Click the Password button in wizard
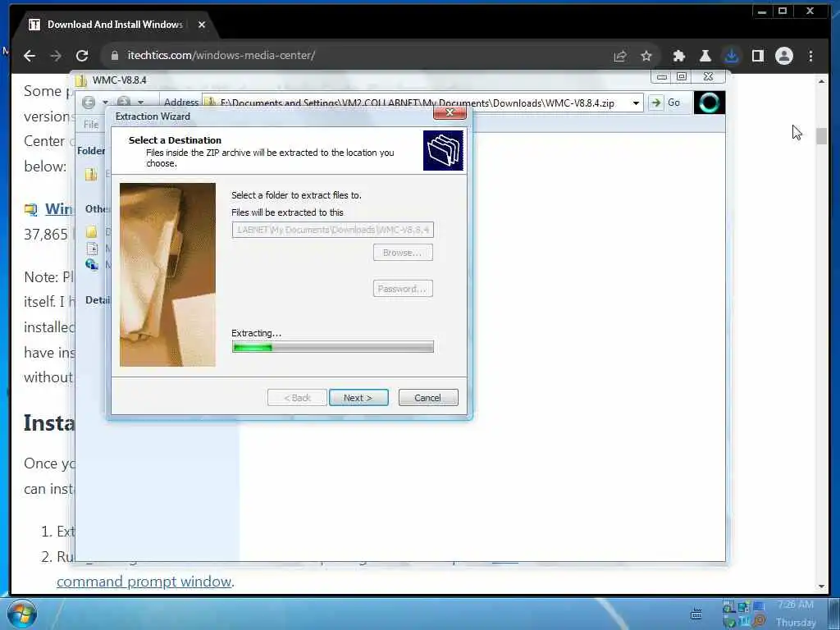The height and width of the screenshot is (630, 840). [x=403, y=289]
